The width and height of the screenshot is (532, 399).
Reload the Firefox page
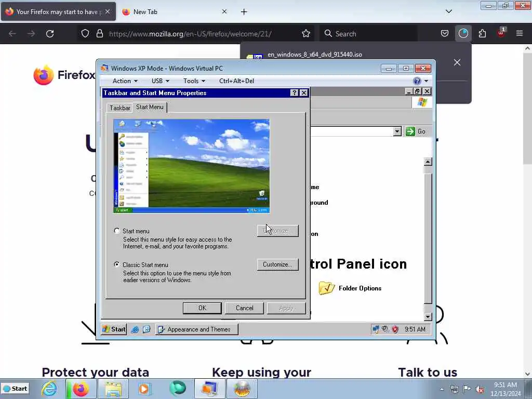pyautogui.click(x=50, y=34)
